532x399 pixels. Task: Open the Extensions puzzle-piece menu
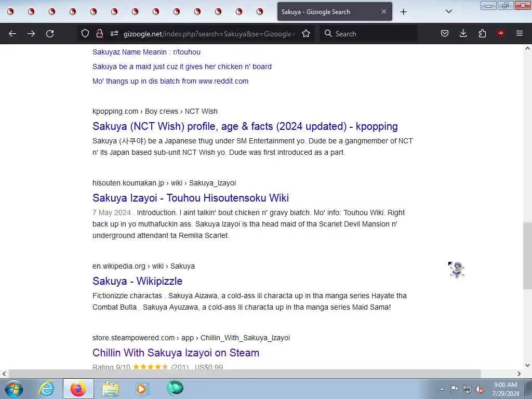(x=482, y=33)
